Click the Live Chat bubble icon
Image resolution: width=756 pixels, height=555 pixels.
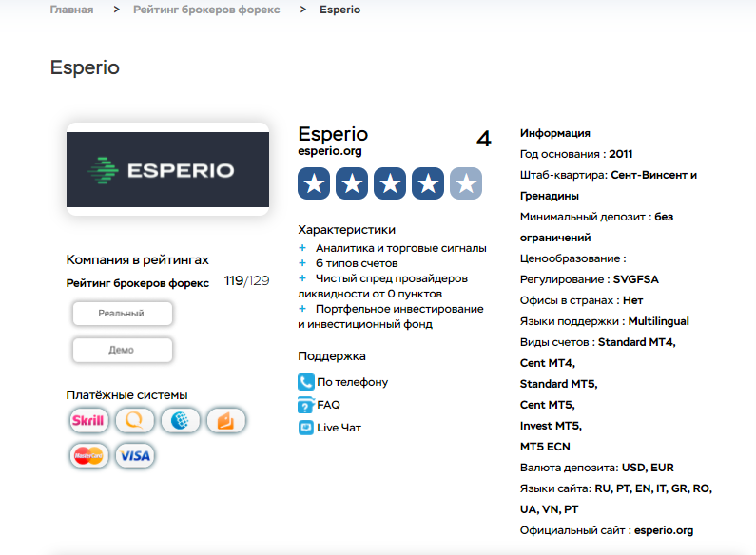click(305, 428)
